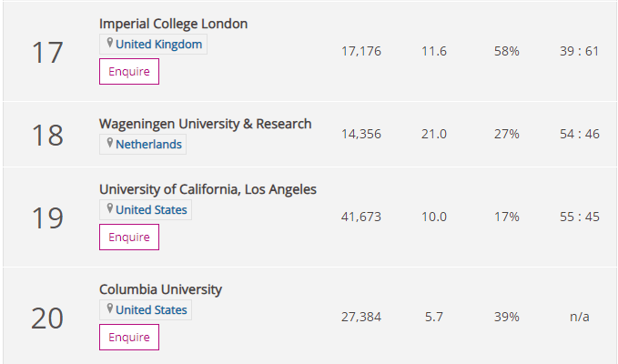Click the rank number 17
This screenshot has width=618, height=364.
point(47,53)
